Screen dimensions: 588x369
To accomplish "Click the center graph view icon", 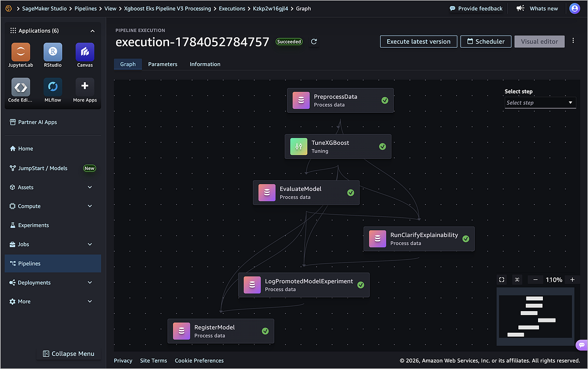I will click(517, 279).
